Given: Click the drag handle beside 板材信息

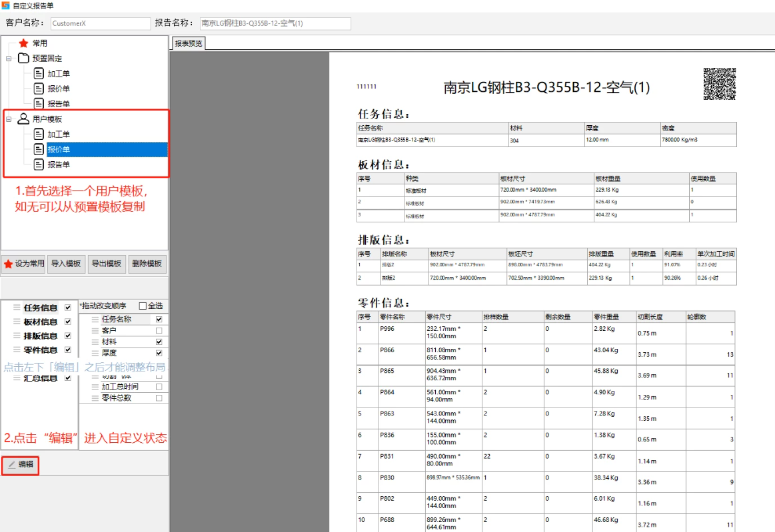Looking at the screenshot, I should pos(17,322).
